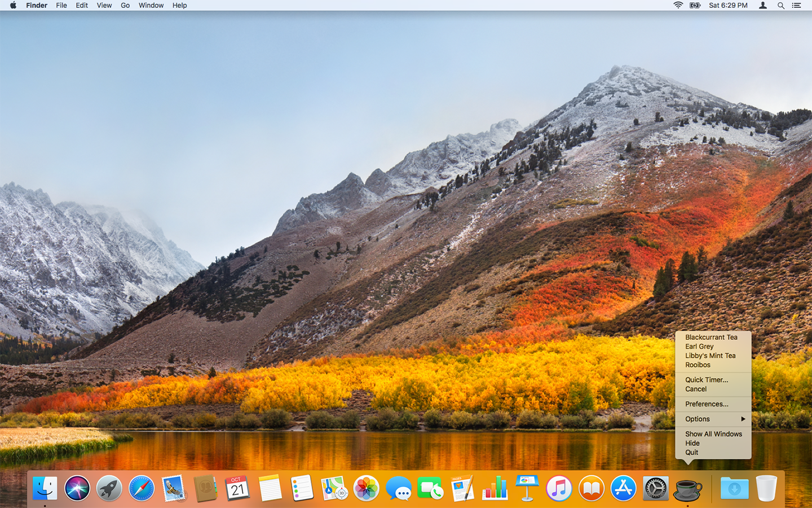Launch Siri from the Dock
Viewport: 812px width, 508px height.
pyautogui.click(x=77, y=488)
